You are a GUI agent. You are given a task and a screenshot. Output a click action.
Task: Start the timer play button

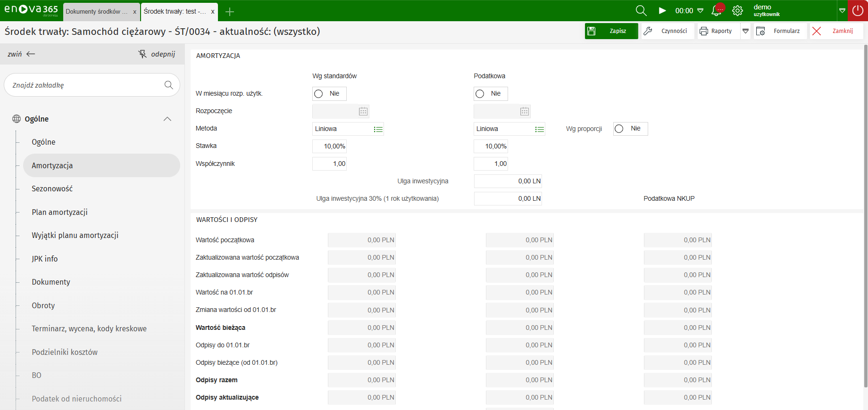[662, 10]
